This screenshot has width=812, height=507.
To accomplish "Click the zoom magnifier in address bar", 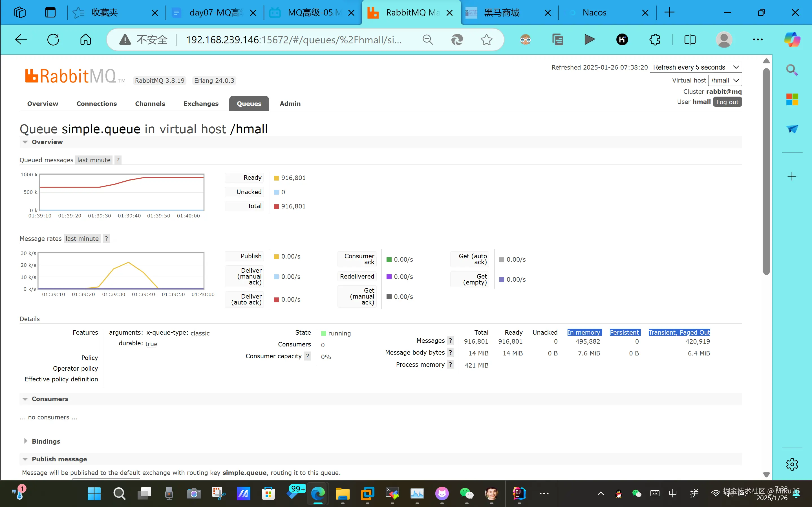I will 427,39.
